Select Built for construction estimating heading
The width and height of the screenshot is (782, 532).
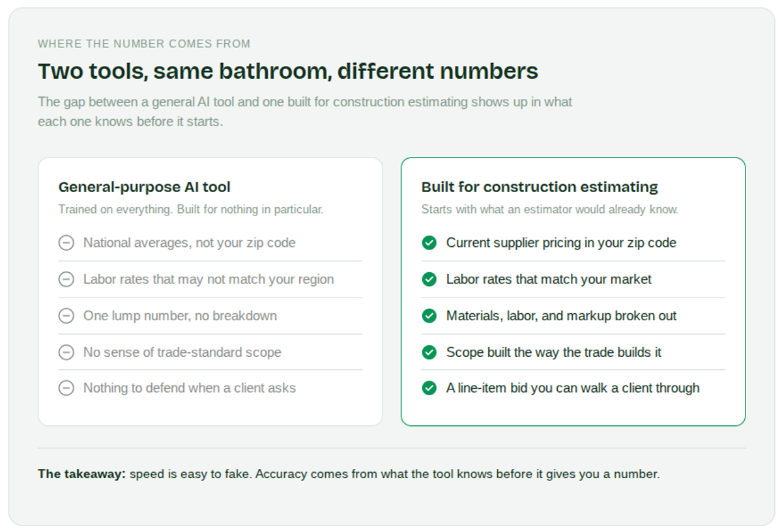[x=540, y=188]
